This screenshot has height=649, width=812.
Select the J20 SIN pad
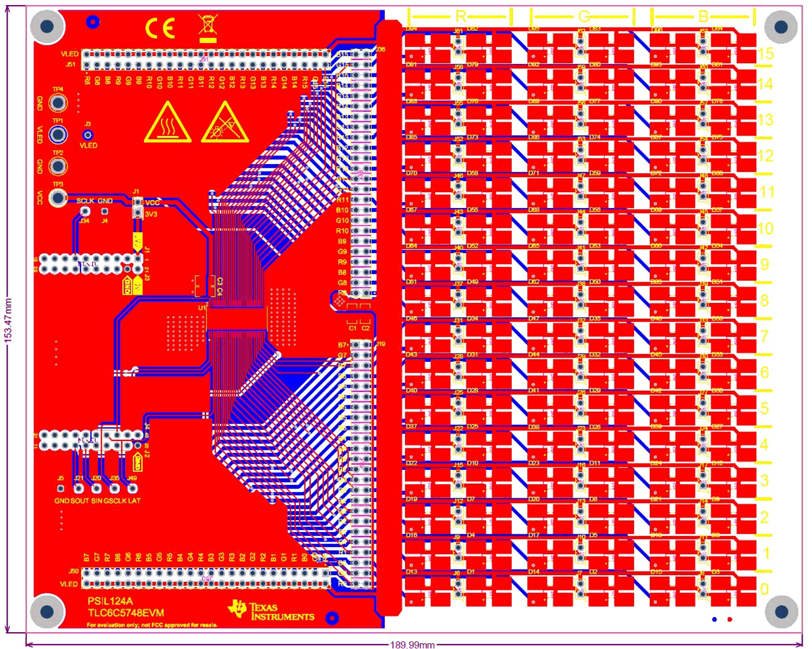[x=96, y=488]
